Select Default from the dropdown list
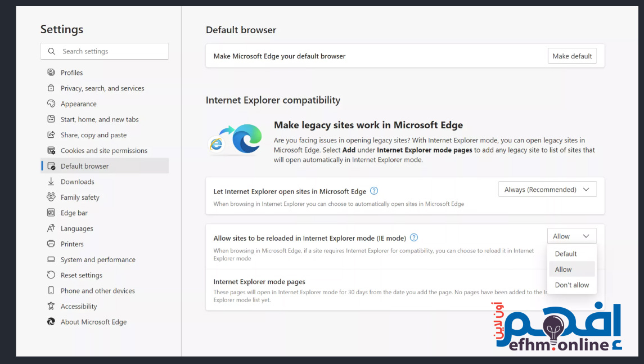This screenshot has width=644, height=364. [566, 254]
